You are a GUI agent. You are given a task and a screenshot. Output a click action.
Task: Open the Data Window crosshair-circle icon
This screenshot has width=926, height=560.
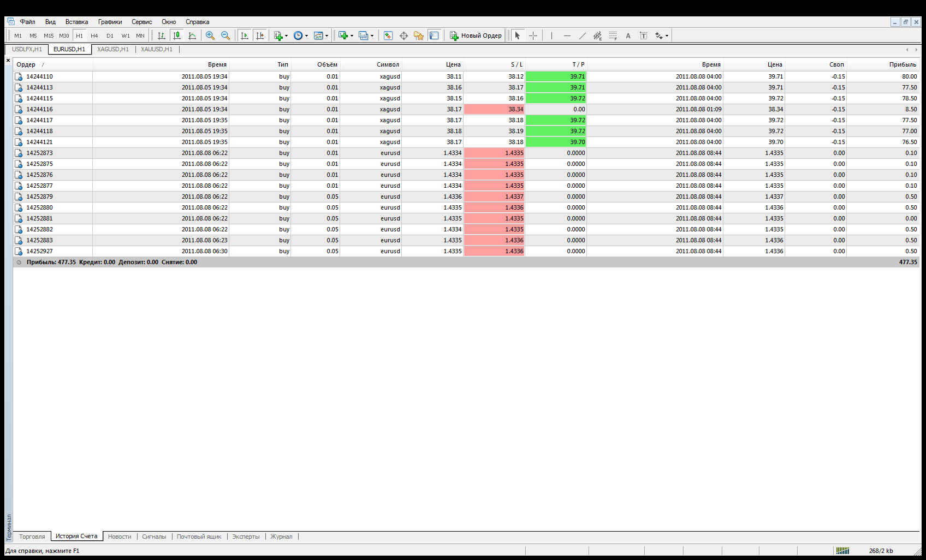[x=403, y=35]
